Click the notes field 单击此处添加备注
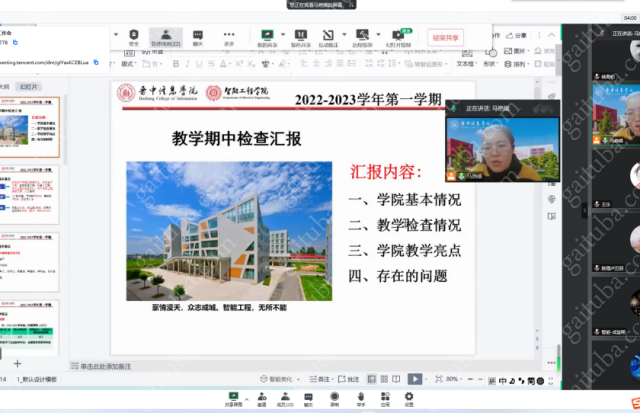The height and width of the screenshot is (413, 640). point(105,366)
